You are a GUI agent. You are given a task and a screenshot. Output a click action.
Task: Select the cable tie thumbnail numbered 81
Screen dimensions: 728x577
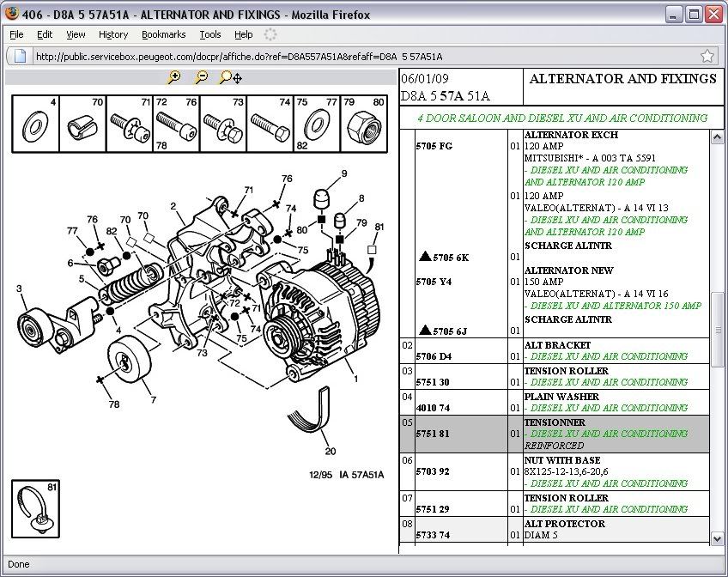36,509
